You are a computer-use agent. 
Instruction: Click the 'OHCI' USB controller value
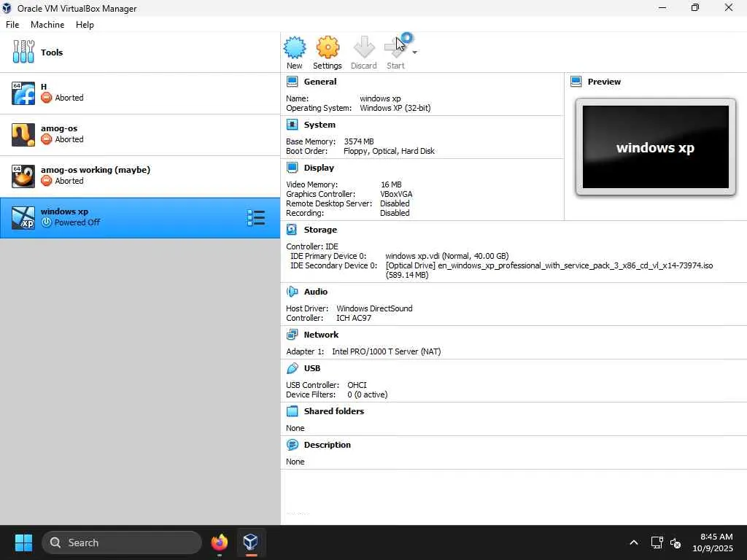(x=357, y=385)
